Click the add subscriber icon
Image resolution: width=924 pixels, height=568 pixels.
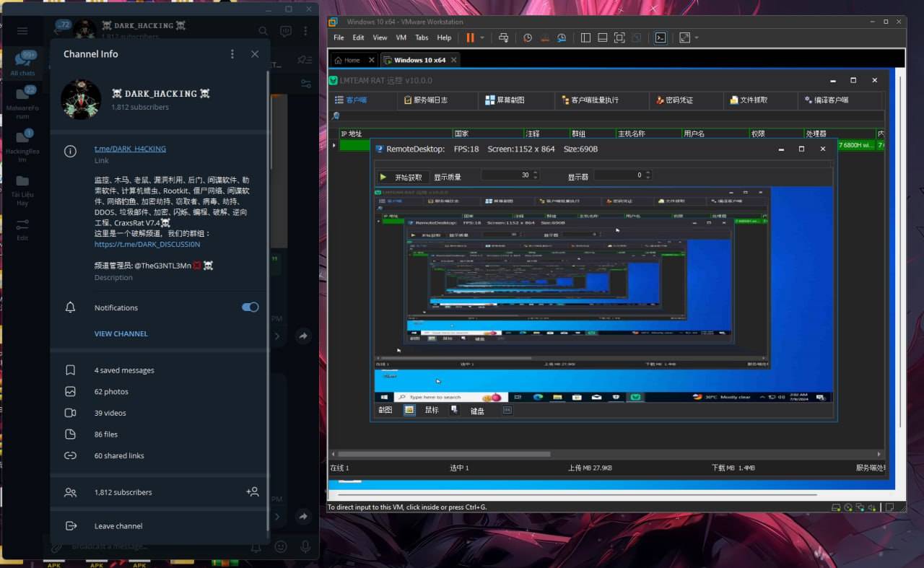pos(252,492)
